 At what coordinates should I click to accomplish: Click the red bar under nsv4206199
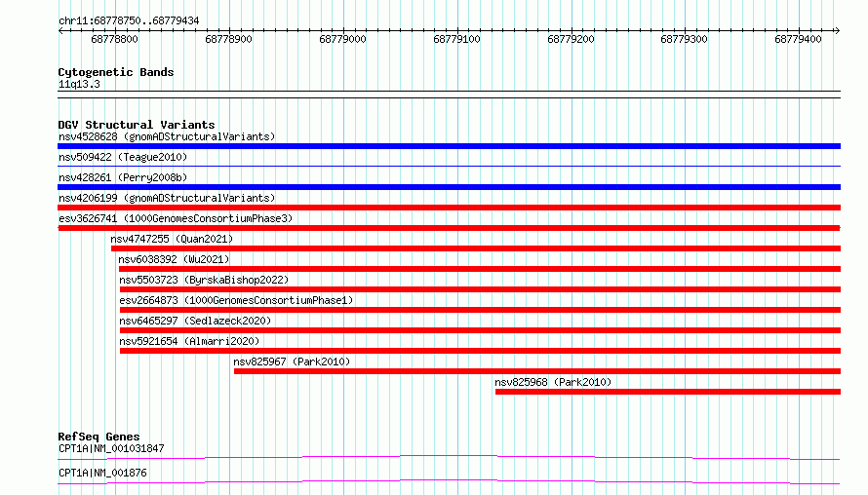(449, 208)
